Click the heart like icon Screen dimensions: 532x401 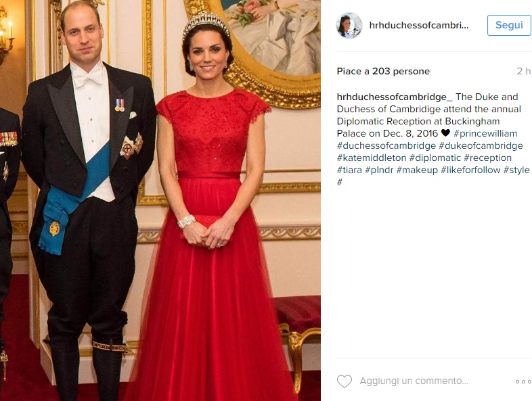[x=345, y=381]
